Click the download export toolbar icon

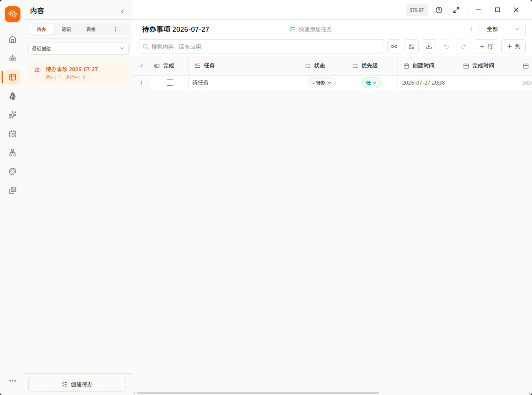429,46
